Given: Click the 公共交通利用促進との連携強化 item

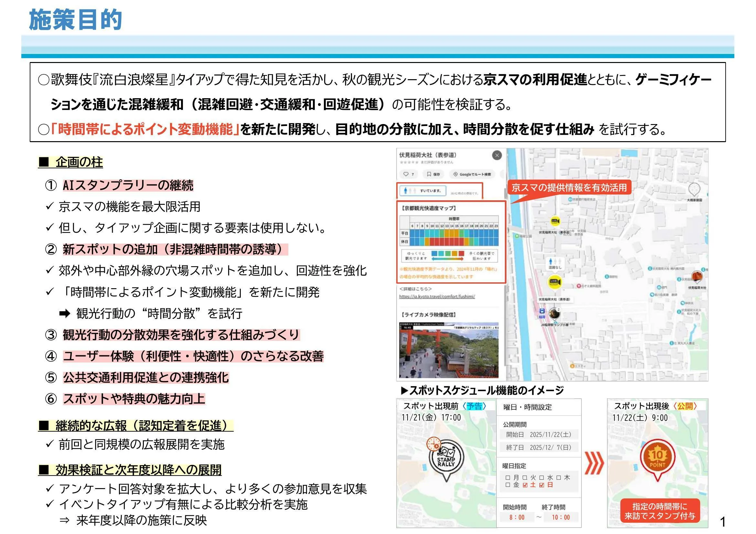Looking at the screenshot, I should tap(145, 377).
